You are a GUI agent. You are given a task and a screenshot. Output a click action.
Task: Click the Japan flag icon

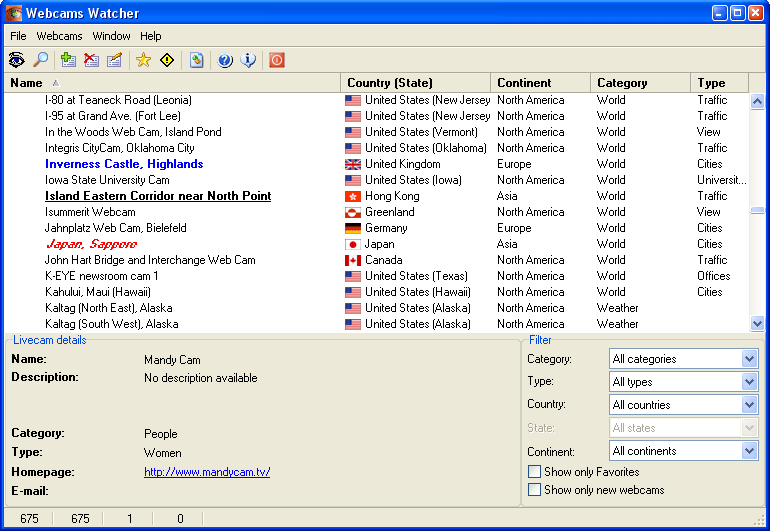[x=353, y=245]
